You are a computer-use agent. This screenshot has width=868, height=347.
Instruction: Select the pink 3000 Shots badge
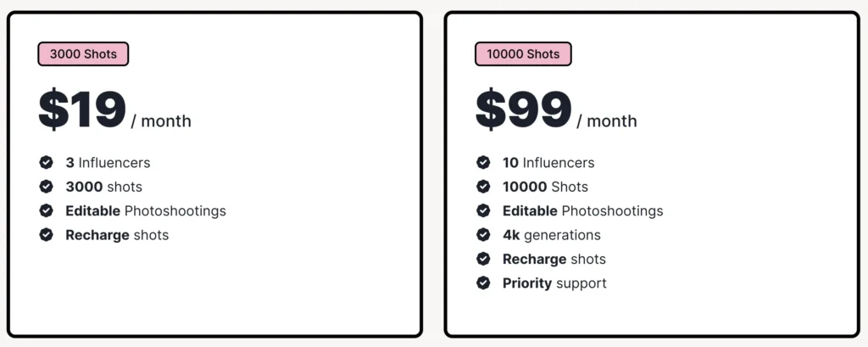point(83,54)
